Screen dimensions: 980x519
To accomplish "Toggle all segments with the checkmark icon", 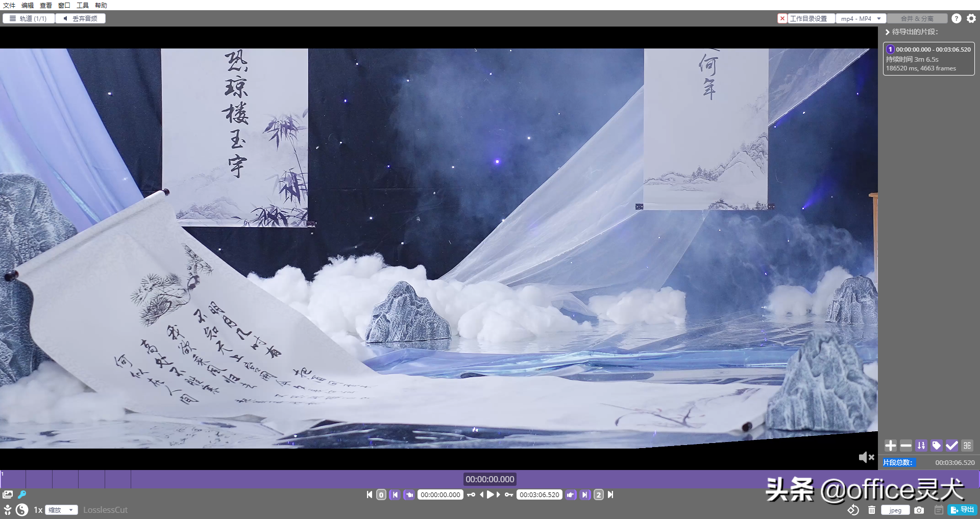I will [x=952, y=446].
